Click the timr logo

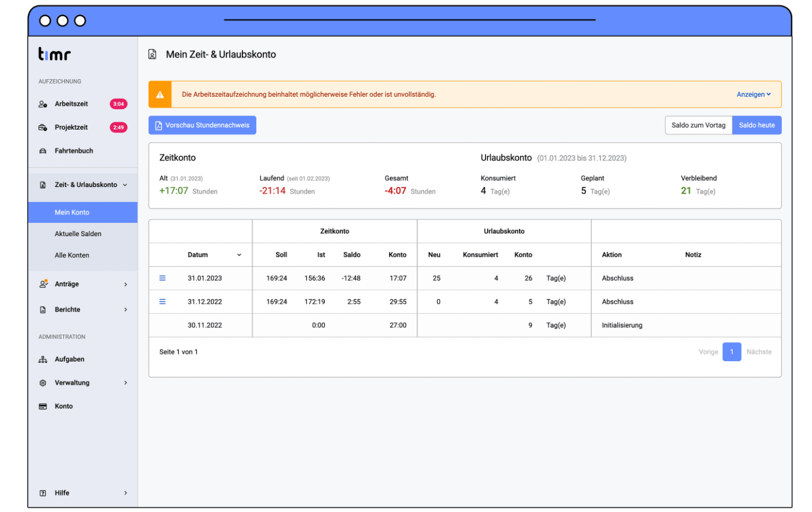[55, 55]
